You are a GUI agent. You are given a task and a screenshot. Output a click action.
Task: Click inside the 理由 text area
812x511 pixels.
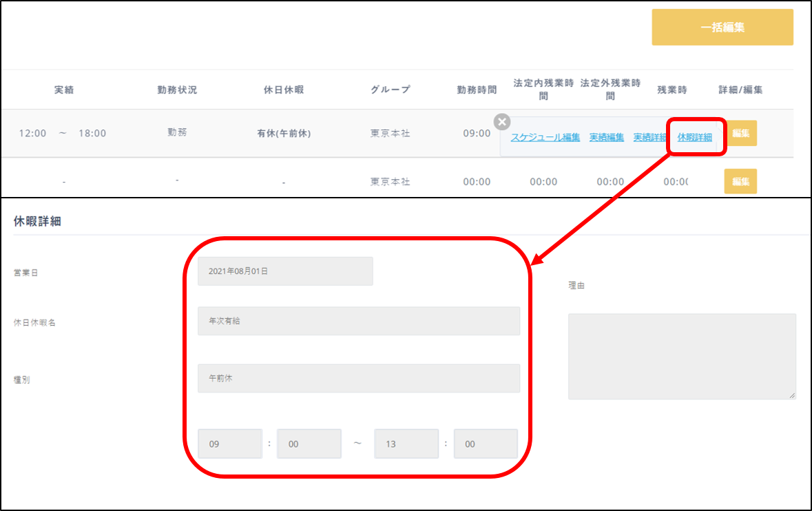(x=681, y=357)
